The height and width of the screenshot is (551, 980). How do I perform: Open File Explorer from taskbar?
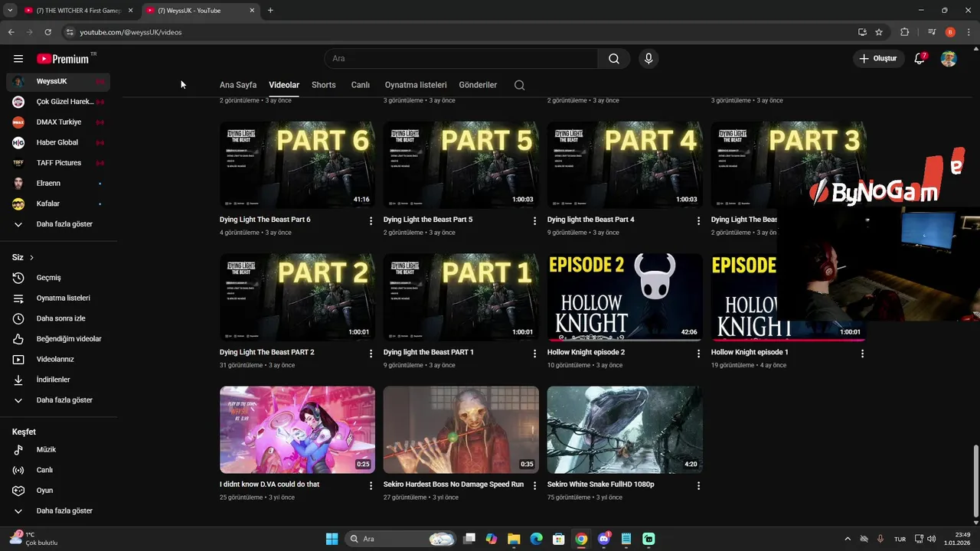tap(513, 539)
